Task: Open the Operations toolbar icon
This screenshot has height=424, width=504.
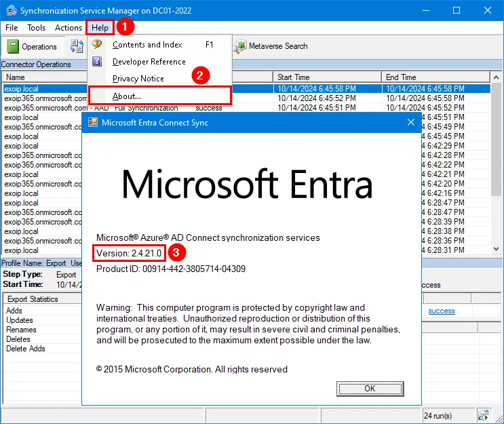Action: 13,47
